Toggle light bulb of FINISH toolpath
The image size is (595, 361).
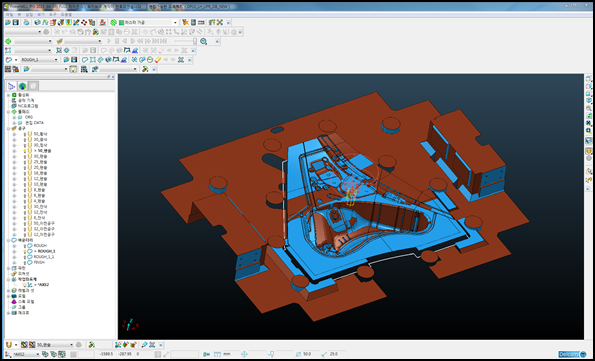click(x=25, y=262)
